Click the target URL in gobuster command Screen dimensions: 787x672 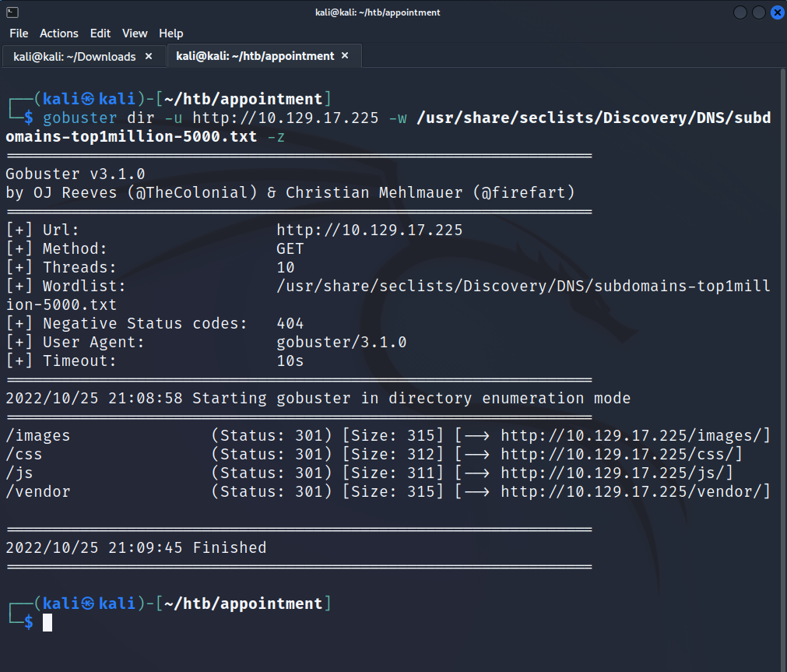[286, 118]
